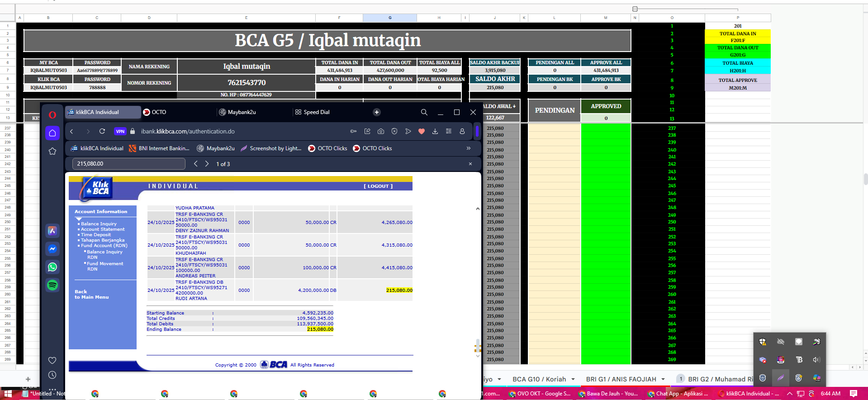Reload the klikBCA page
Viewport: 868px width, 400px height.
(102, 131)
